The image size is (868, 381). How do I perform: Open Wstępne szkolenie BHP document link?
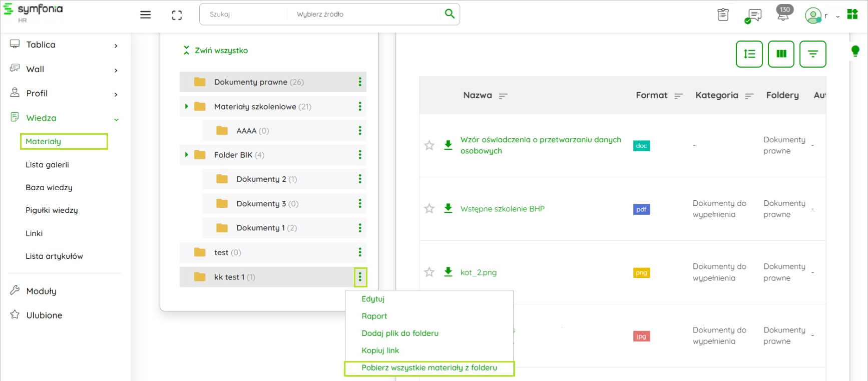pyautogui.click(x=502, y=209)
